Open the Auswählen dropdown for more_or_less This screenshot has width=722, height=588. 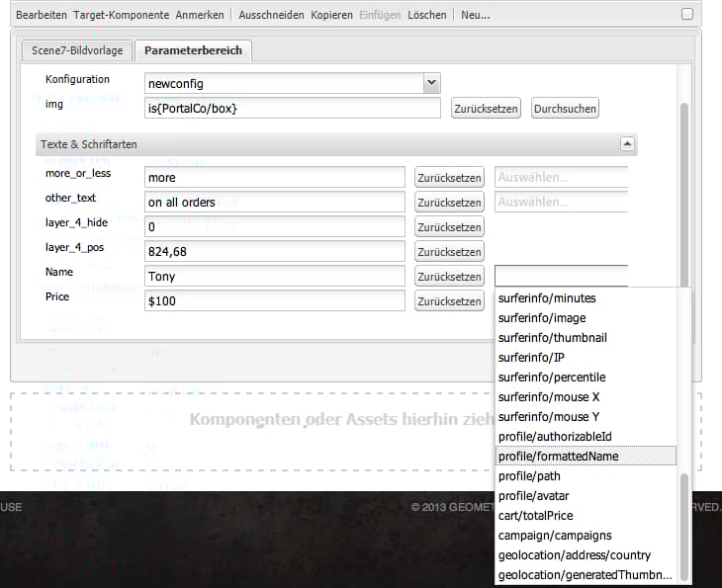[x=562, y=178]
